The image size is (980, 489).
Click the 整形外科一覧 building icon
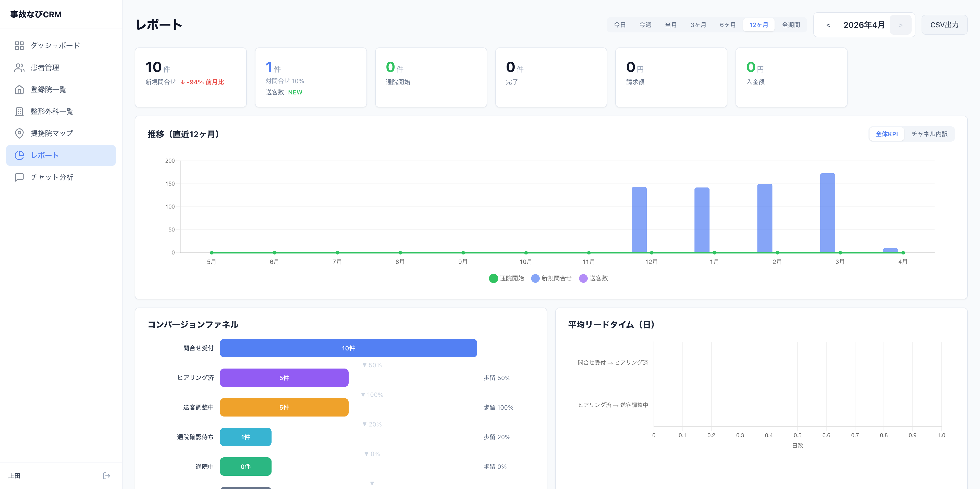(x=19, y=112)
